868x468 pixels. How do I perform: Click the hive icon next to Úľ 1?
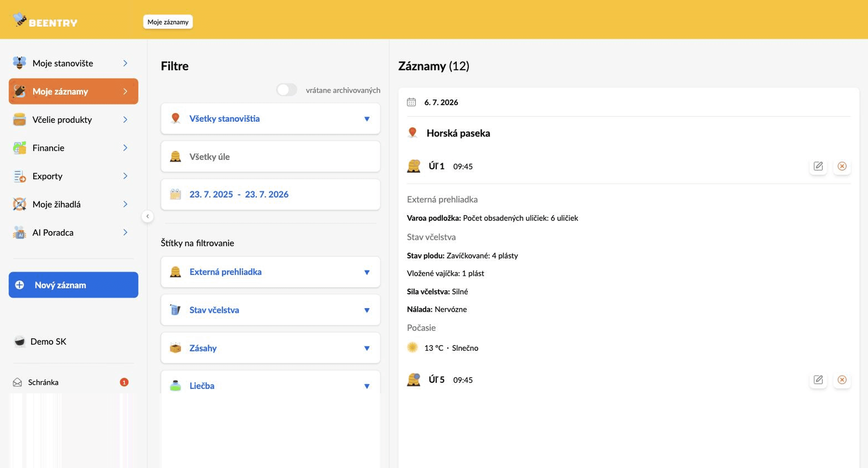pos(413,166)
